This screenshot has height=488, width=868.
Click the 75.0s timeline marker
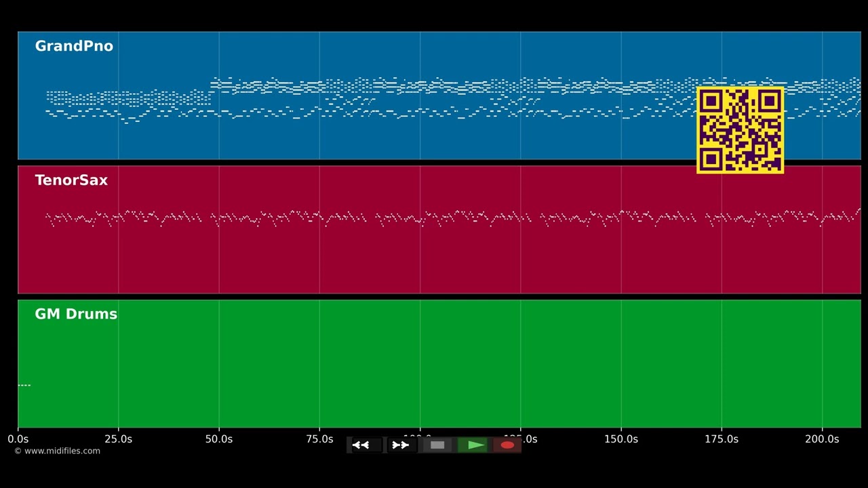tap(319, 439)
